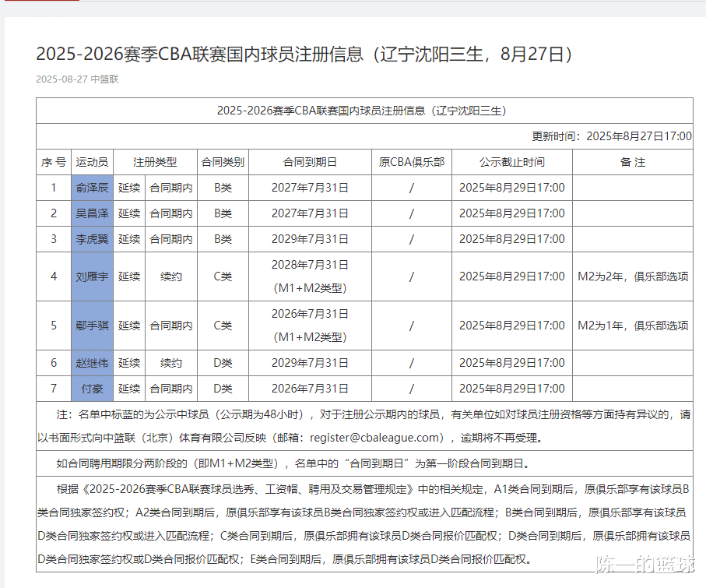Select player name 鄢手骐
The height and width of the screenshot is (588, 706).
(x=92, y=326)
